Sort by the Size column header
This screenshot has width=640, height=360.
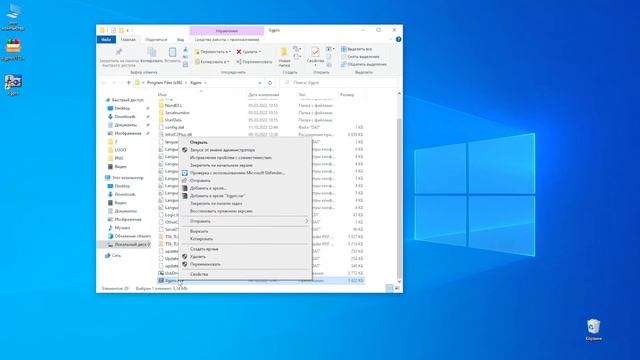click(x=347, y=95)
